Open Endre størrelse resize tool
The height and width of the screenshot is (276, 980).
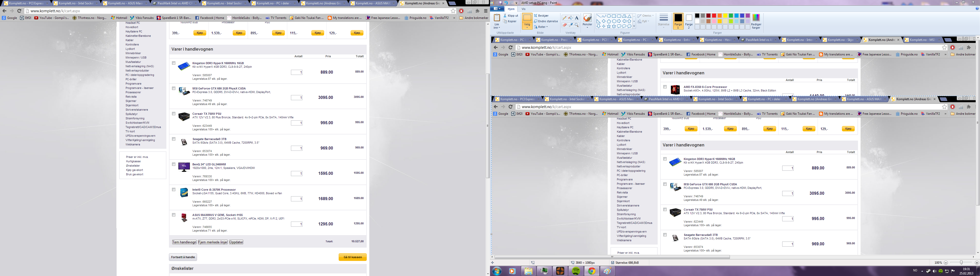(x=546, y=21)
